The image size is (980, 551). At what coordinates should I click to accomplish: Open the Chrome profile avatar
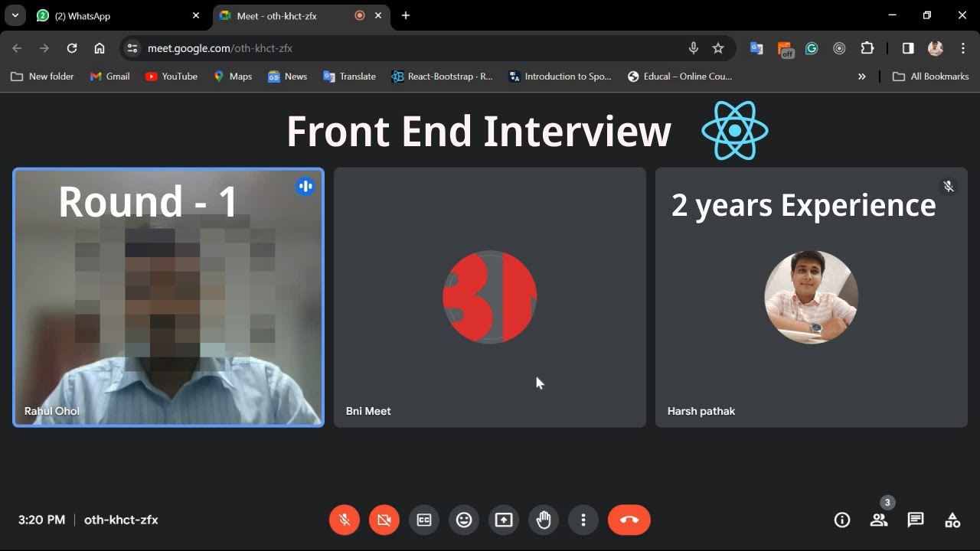(x=936, y=48)
